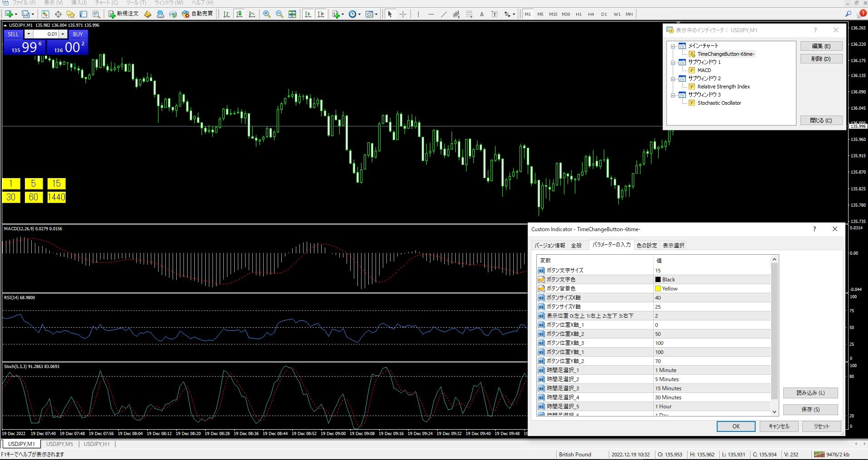The height and width of the screenshot is (460, 868).
Task: Select the text label T tool
Action: (494, 14)
